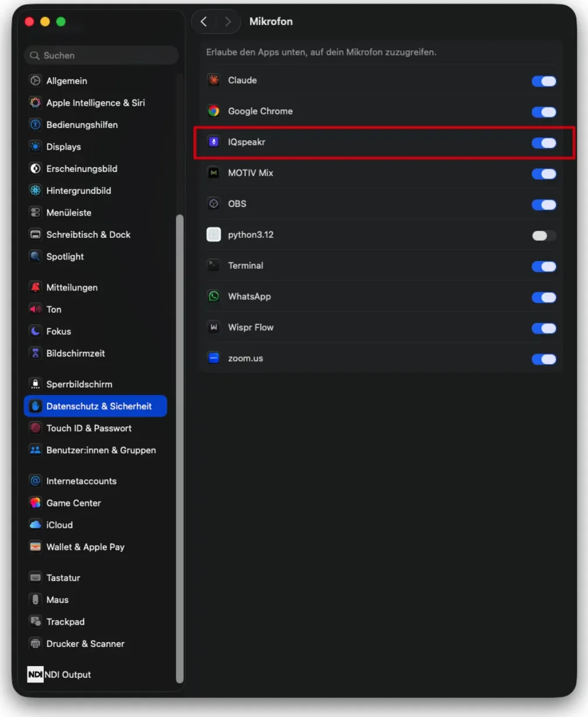Select NDI Output in sidebar
This screenshot has height=717, width=588.
tap(95, 674)
